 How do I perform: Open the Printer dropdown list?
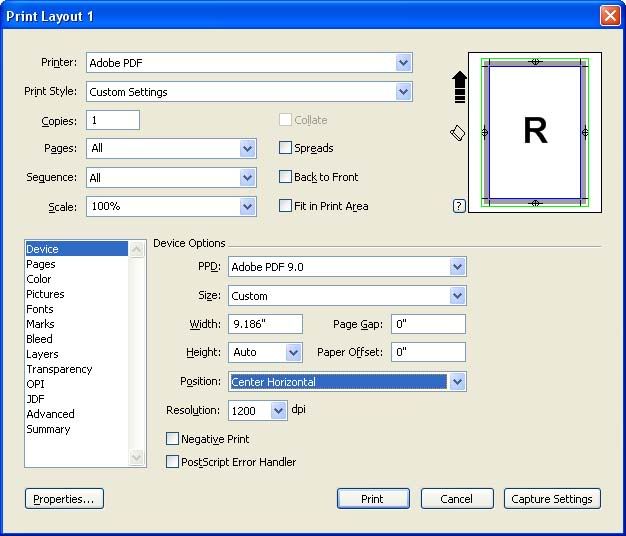[x=403, y=63]
